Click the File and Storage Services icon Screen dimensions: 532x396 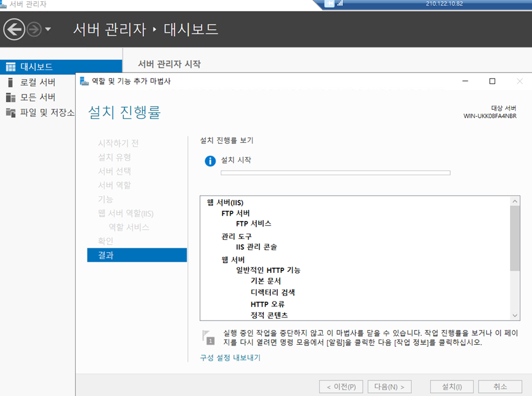point(11,113)
